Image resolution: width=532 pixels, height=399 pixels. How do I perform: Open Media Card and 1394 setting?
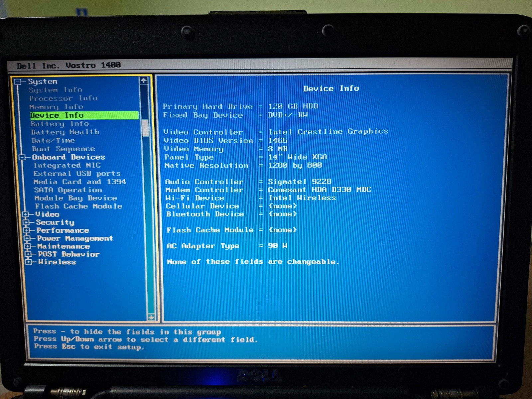pos(80,182)
